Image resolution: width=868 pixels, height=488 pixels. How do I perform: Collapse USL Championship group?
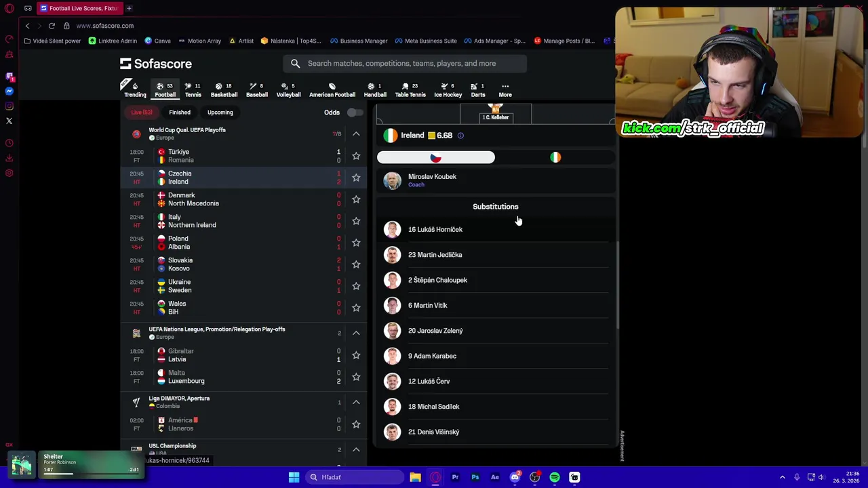[356, 449]
